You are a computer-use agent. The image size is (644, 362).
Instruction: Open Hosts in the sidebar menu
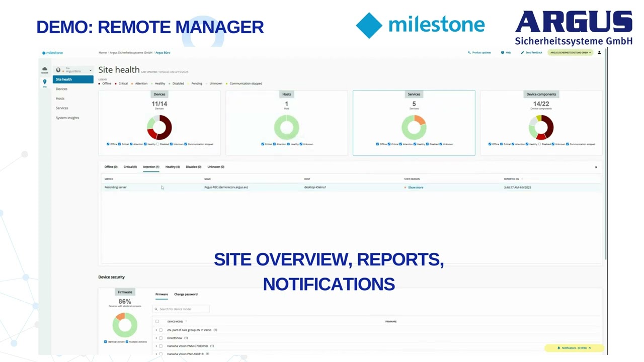point(60,99)
